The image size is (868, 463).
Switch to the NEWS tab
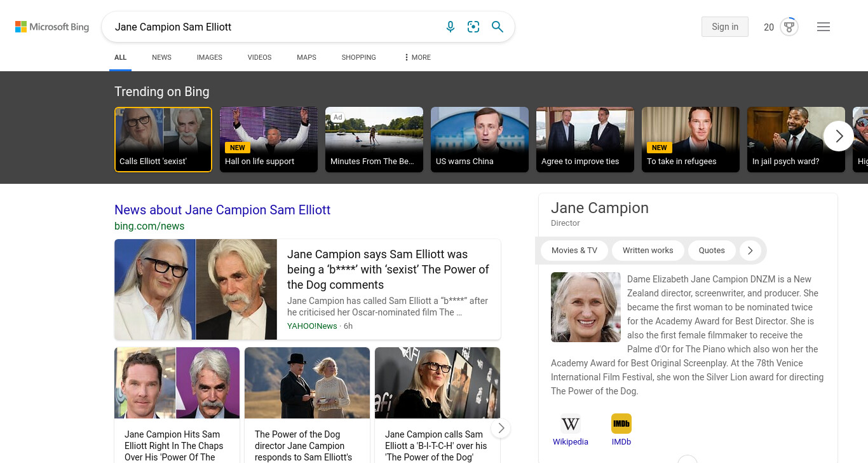[x=161, y=57]
